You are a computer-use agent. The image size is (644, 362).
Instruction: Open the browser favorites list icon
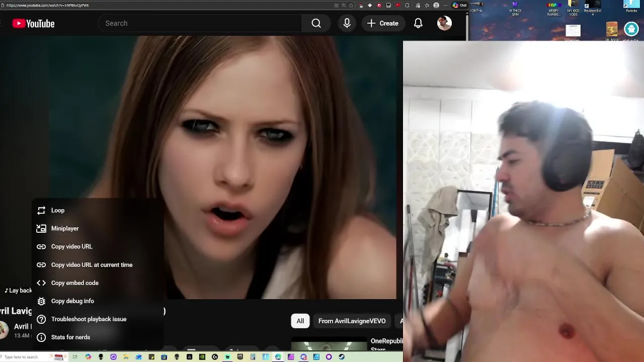click(427, 5)
